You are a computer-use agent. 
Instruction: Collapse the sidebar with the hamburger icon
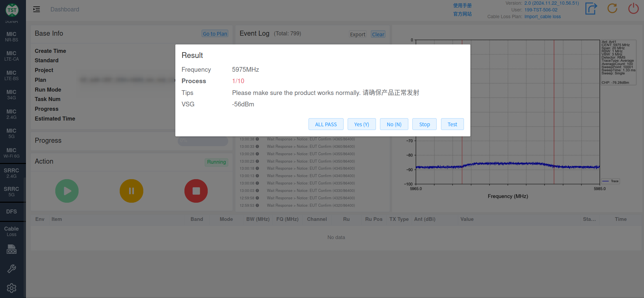(36, 9)
